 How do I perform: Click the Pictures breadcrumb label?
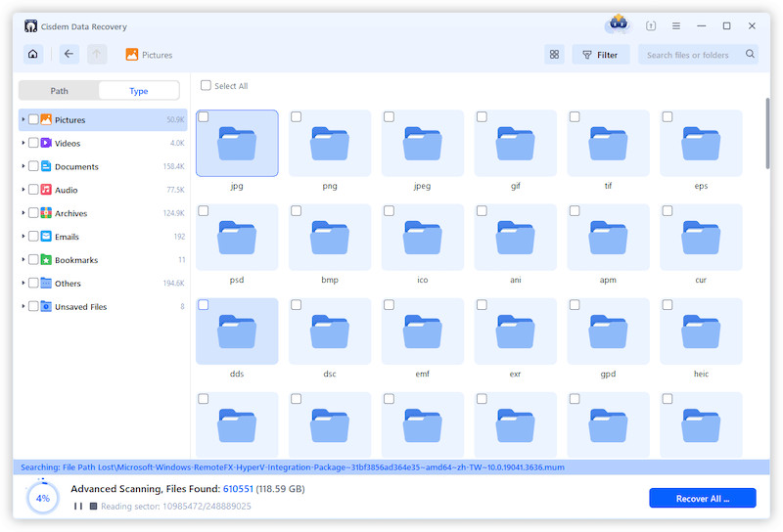[157, 55]
